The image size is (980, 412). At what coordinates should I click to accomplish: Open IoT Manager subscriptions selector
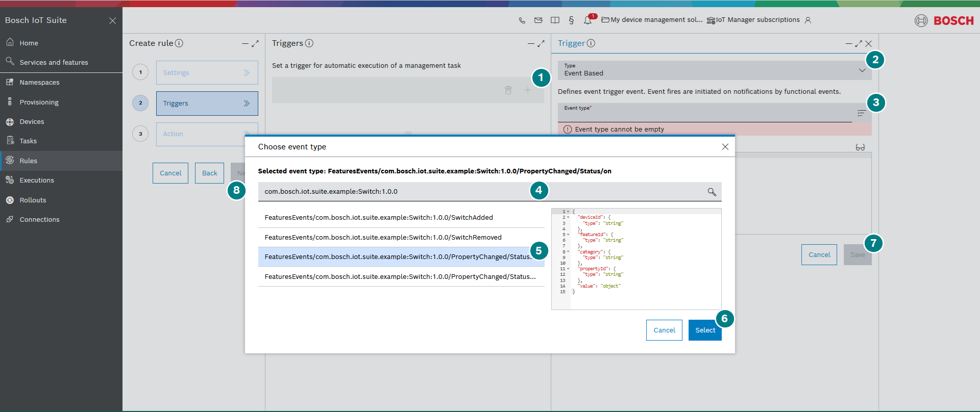click(753, 20)
